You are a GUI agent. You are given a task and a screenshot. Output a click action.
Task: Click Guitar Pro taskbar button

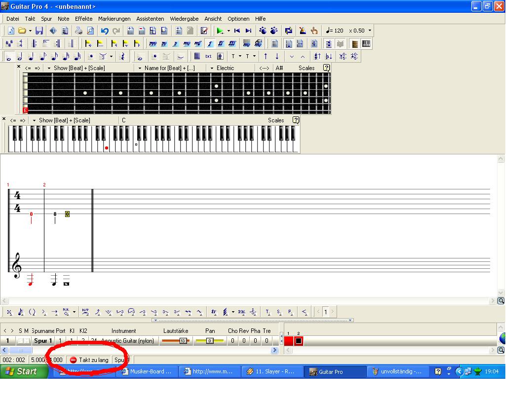[335, 372]
